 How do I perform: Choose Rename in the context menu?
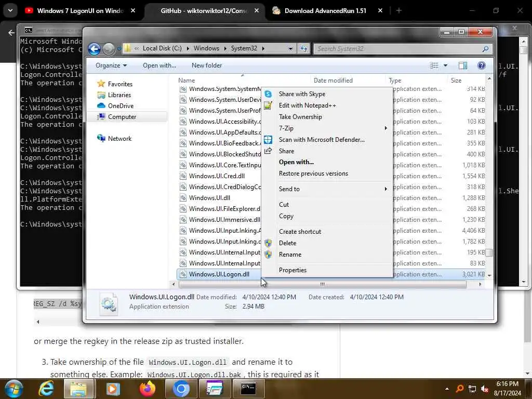point(290,255)
